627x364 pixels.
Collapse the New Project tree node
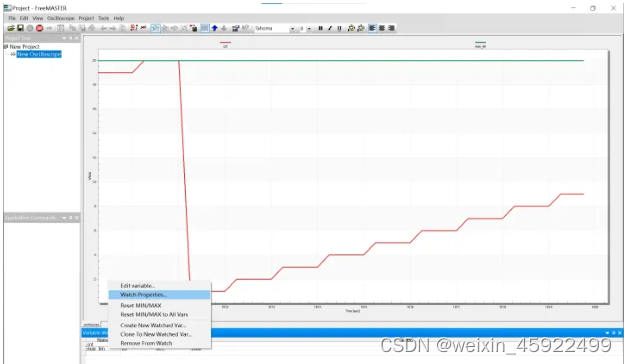6,46
